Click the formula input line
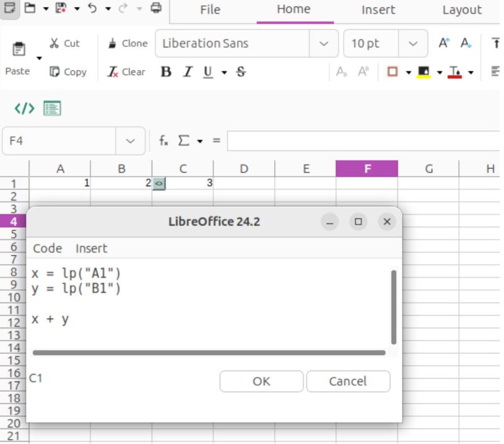504x444 pixels. click(364, 140)
